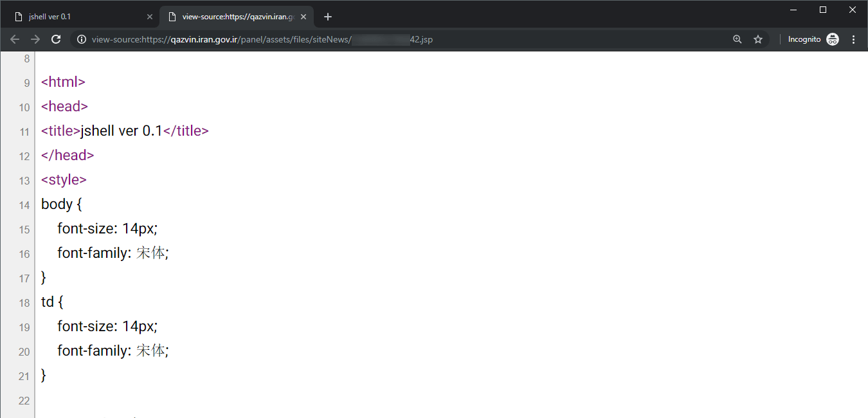Viewport: 868px width, 418px height.
Task: Click line number 16 in the gutter
Action: tap(24, 254)
